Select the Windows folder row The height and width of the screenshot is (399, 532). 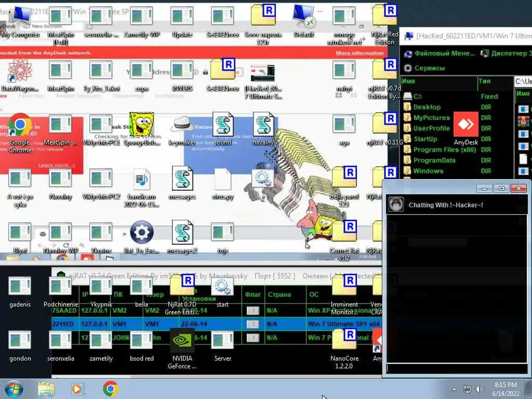pyautogui.click(x=456, y=171)
